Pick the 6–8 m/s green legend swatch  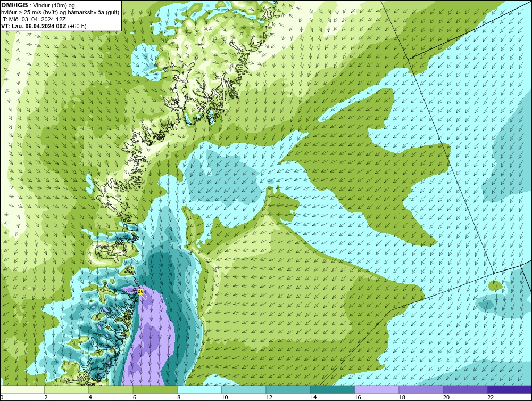click(x=155, y=389)
